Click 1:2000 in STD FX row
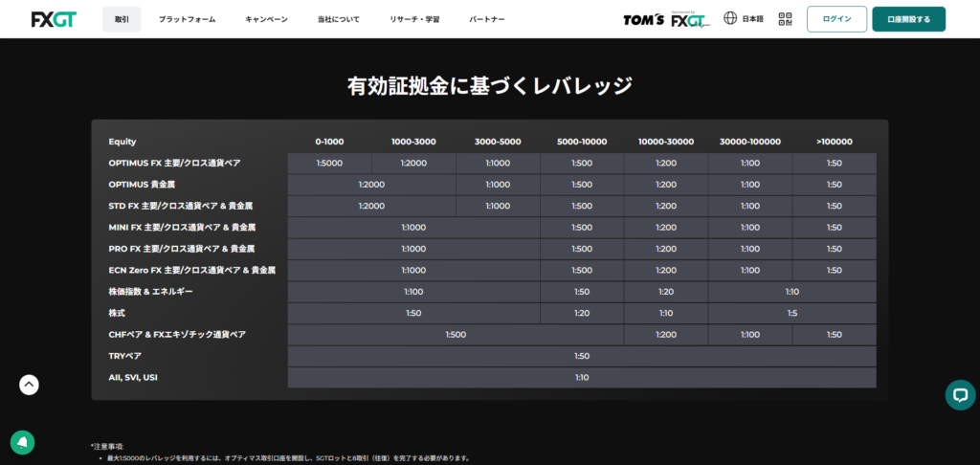The width and height of the screenshot is (980, 465). (372, 206)
